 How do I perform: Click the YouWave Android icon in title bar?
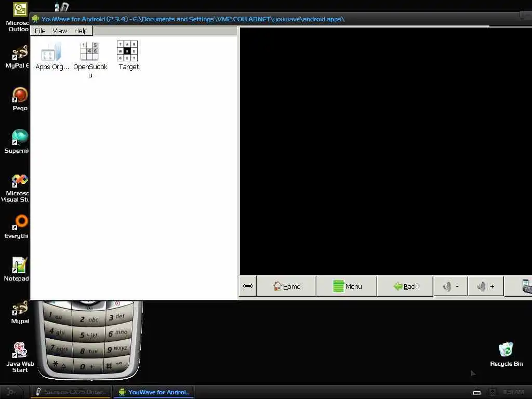(35, 19)
